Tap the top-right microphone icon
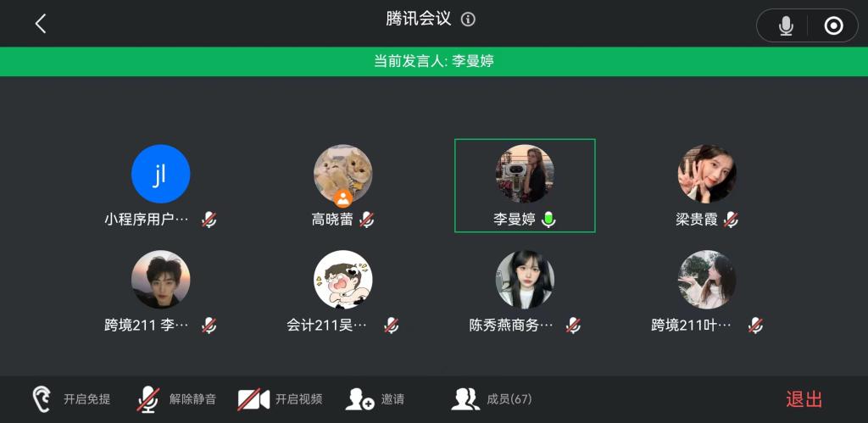 pyautogui.click(x=786, y=25)
